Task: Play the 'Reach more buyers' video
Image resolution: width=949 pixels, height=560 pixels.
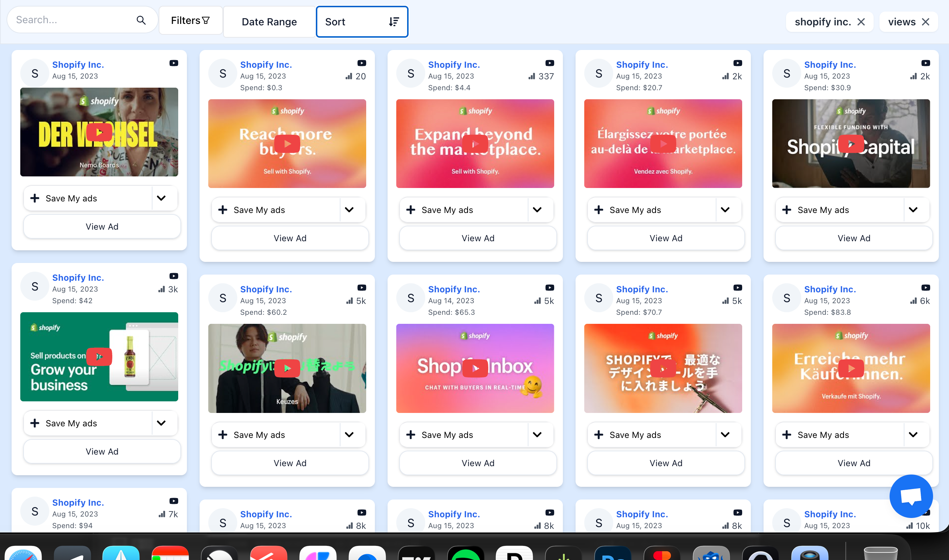Action: [x=287, y=144]
